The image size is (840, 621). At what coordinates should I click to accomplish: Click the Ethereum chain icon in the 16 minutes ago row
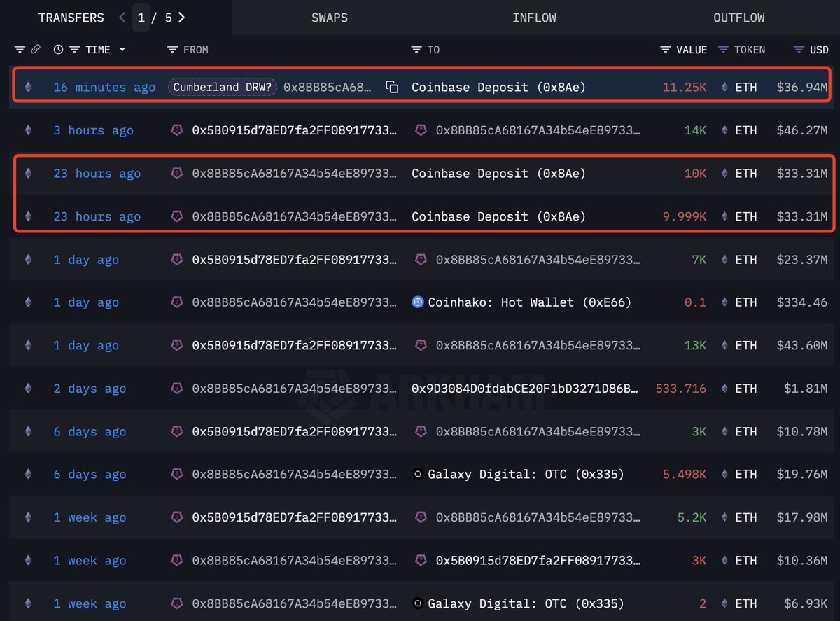coord(28,88)
